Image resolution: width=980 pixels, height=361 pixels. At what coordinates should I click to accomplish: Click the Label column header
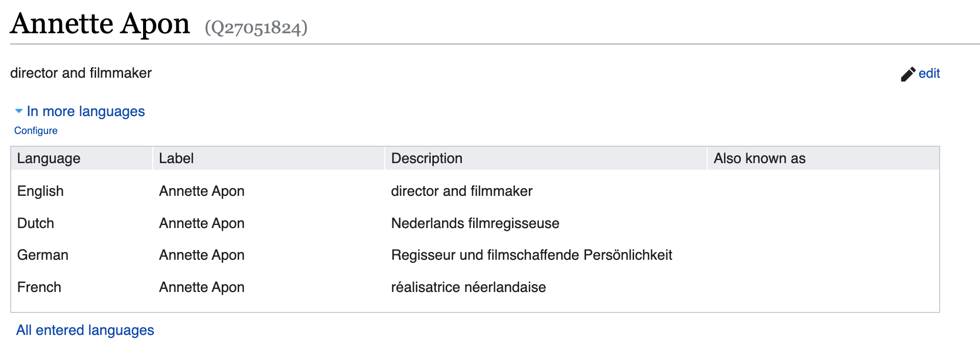coord(176,159)
